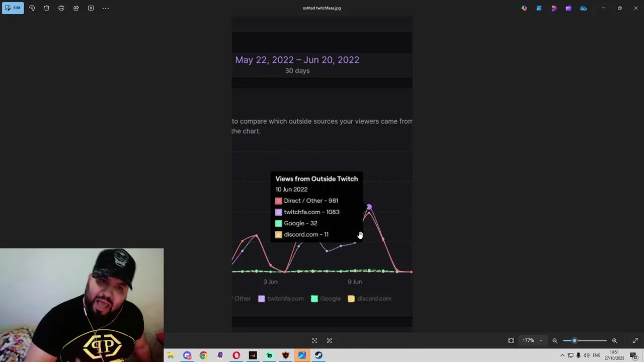Toggle twitchfa.com series in the chart legend
The height and width of the screenshot is (362, 644).
tap(281, 299)
